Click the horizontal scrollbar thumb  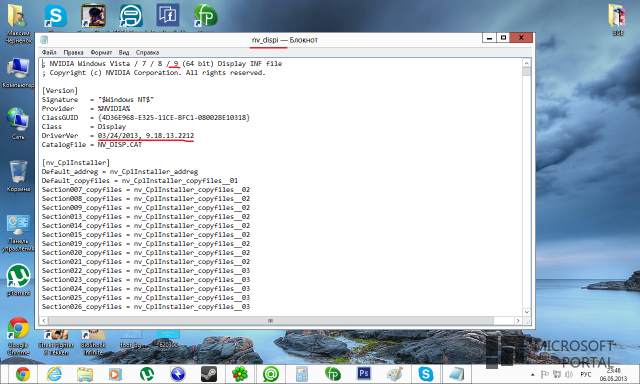(271, 321)
